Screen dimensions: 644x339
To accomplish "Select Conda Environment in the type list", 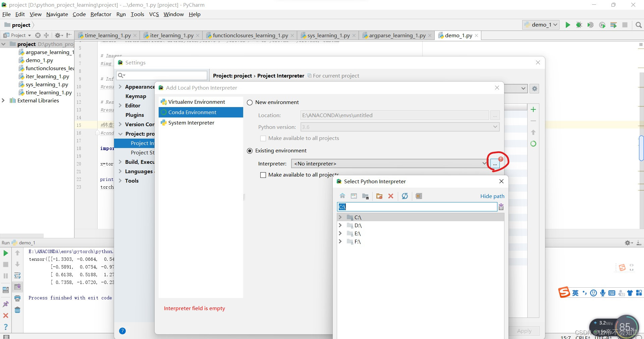I will coord(201,112).
